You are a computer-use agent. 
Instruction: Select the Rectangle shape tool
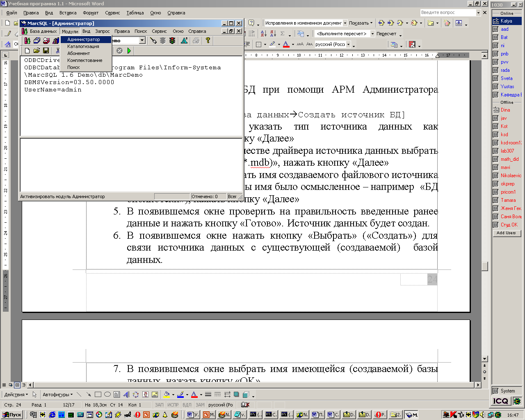(x=98, y=395)
